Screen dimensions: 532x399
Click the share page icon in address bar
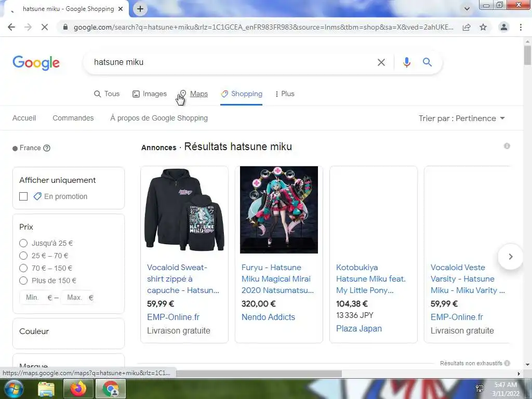click(467, 27)
